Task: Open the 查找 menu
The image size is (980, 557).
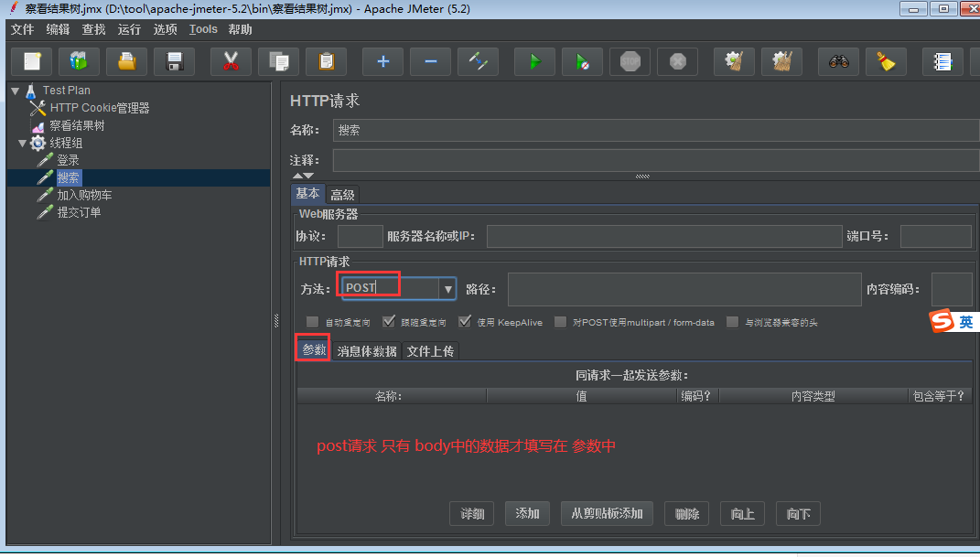Action: tap(93, 29)
